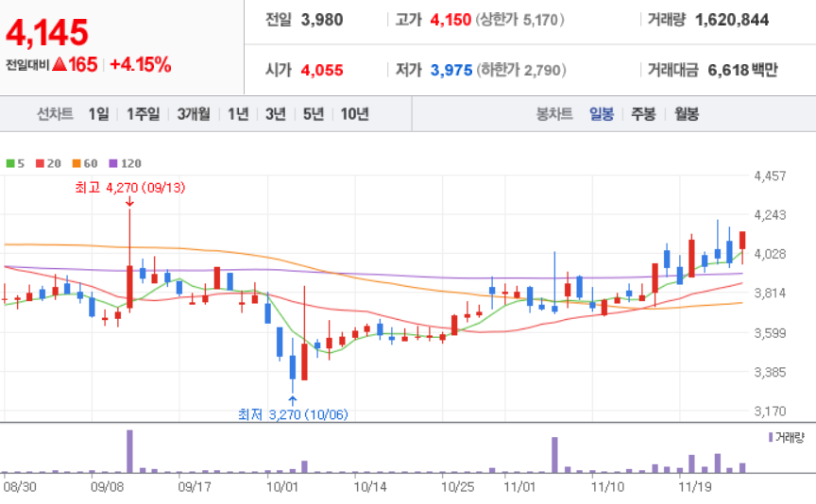Click the 거래대금 6,618 백만 value

point(742,70)
